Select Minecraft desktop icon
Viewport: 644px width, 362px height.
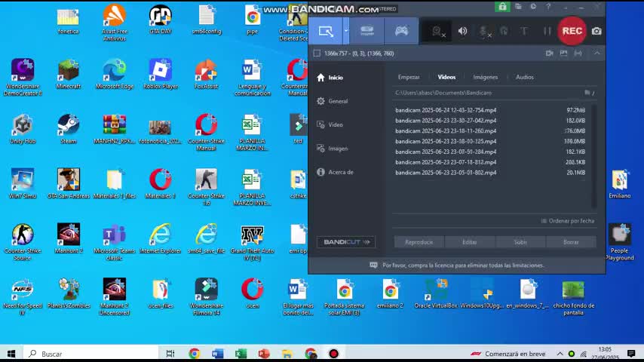pos(68,75)
